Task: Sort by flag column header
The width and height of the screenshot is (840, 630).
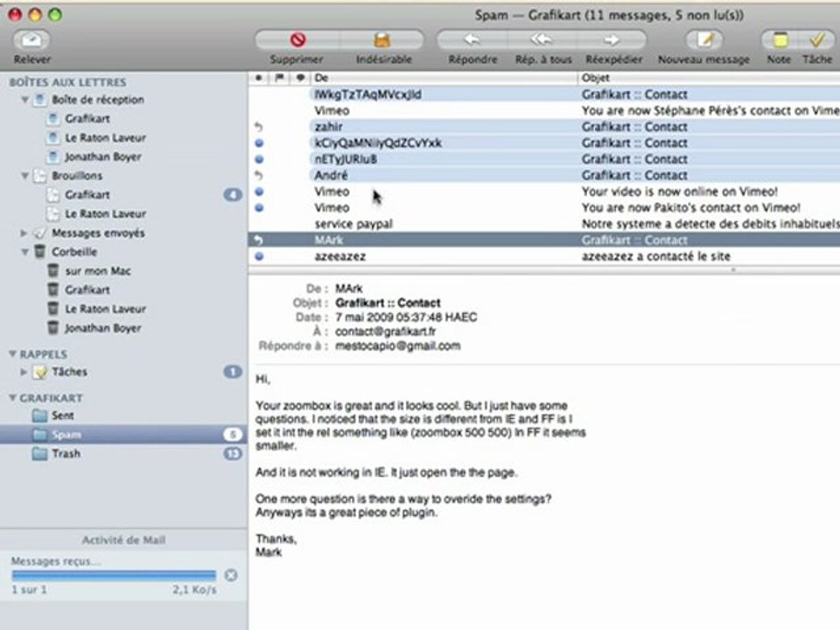Action: pyautogui.click(x=279, y=78)
